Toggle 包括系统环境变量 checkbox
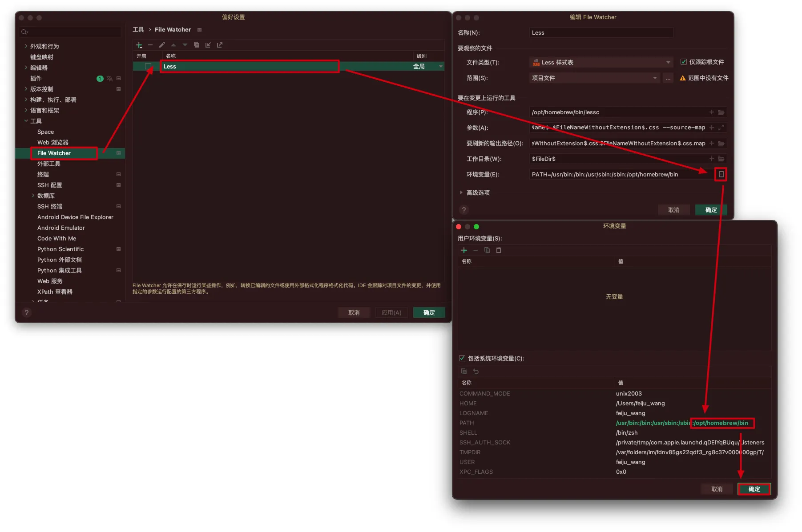This screenshot has width=802, height=532. point(462,358)
